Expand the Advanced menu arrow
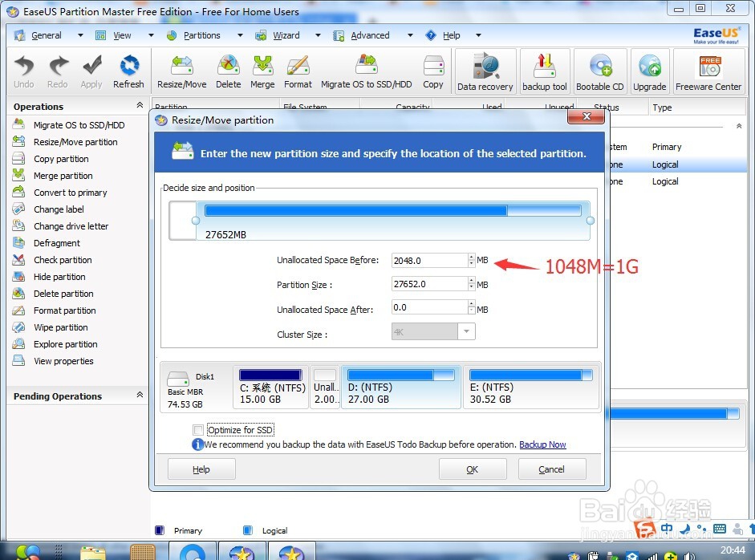 point(410,35)
